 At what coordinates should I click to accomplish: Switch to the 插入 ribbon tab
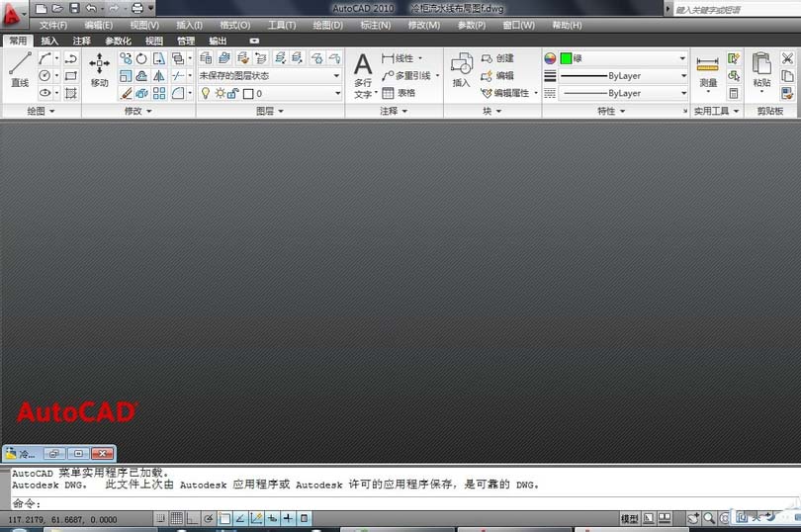point(49,41)
